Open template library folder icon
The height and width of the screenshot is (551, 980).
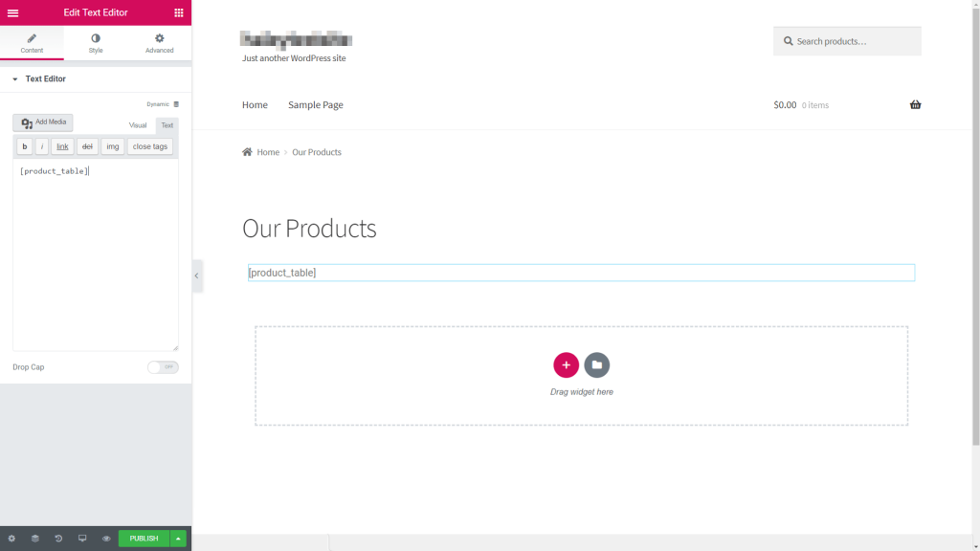pos(596,364)
